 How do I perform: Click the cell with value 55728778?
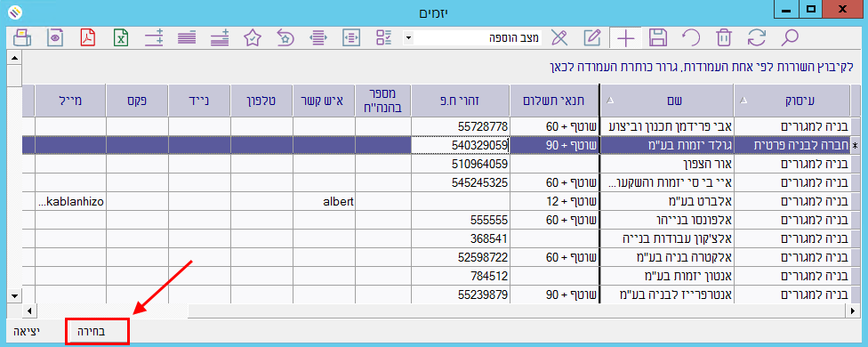coord(460,126)
